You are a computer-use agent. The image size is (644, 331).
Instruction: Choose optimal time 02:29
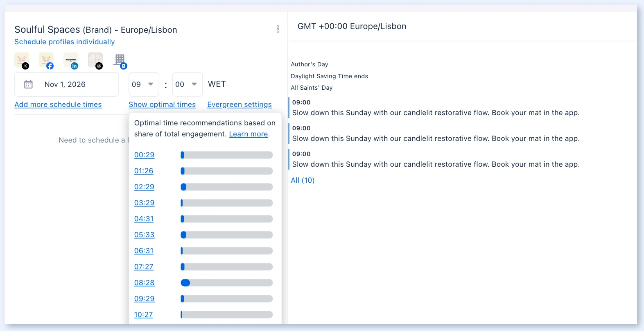pyautogui.click(x=144, y=187)
